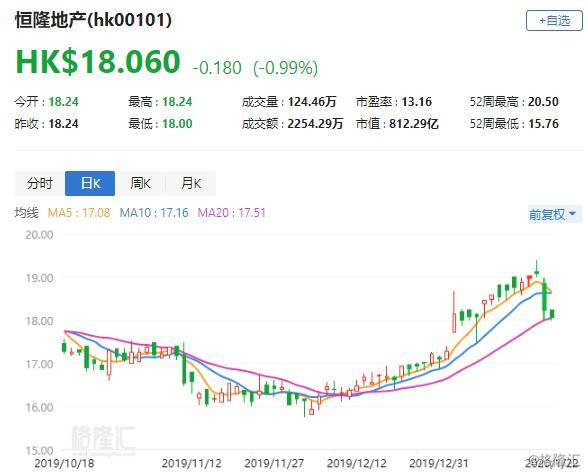
Task: Click the 昨收 previous close 18.24
Action: (x=63, y=123)
